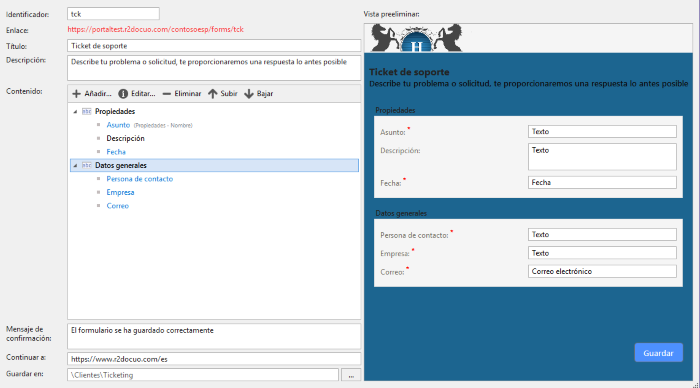The image size is (700, 388).
Task: Focus the Continuar a URL field
Action: [x=214, y=359]
